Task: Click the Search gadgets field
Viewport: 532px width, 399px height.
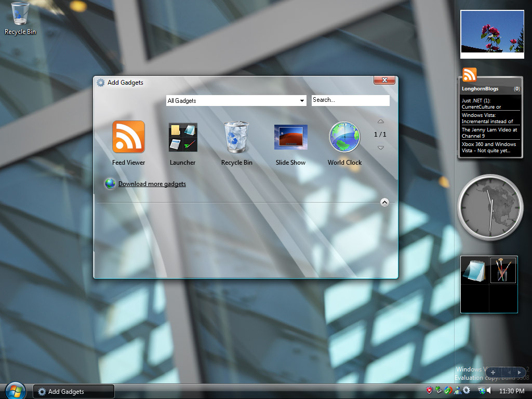Action: [351, 100]
